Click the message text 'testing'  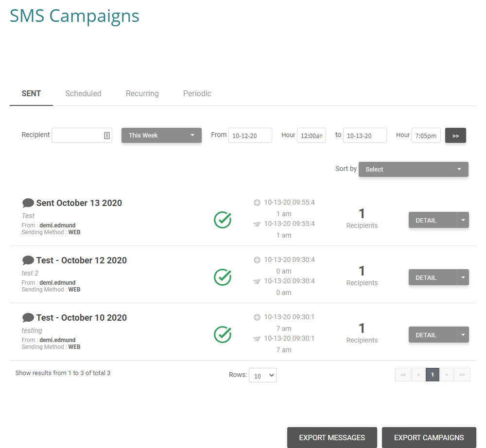tap(32, 330)
